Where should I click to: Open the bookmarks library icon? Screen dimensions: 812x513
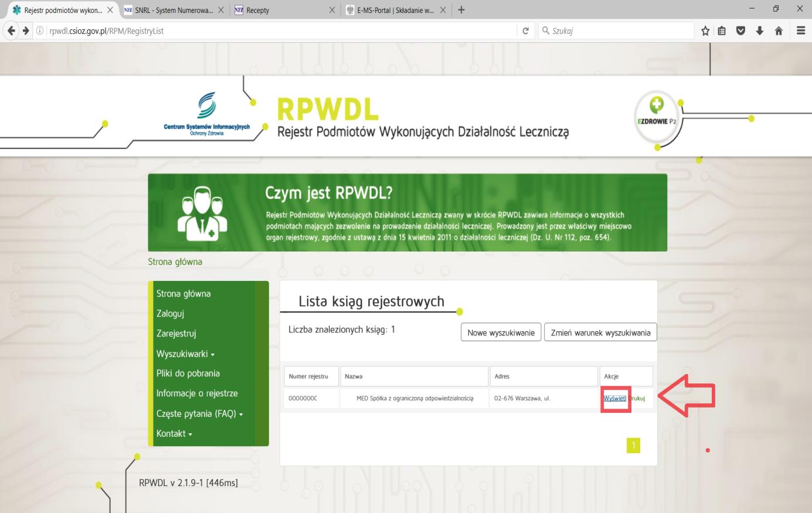point(722,30)
